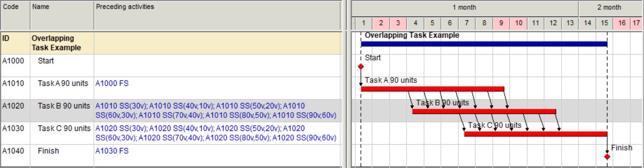Select the Task B red Gantt bar
This screenshot has width=644, height=168.
pyautogui.click(x=484, y=111)
